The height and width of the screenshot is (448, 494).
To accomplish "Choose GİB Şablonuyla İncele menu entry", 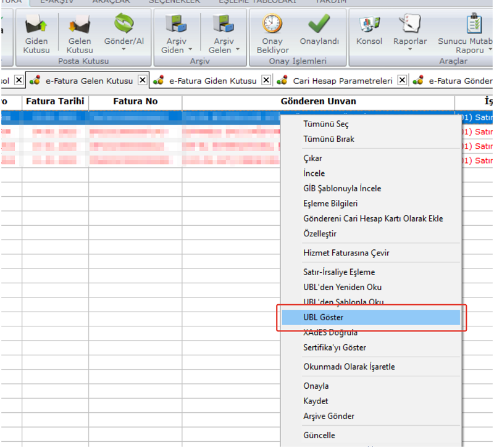I will click(371, 189).
